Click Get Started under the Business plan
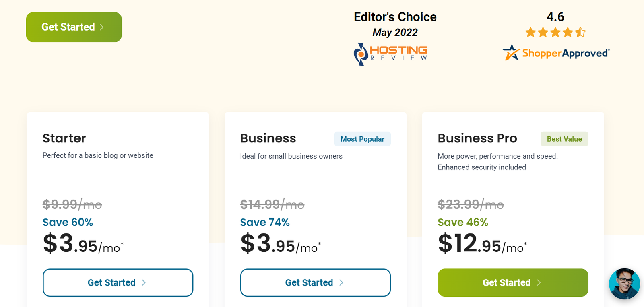The width and height of the screenshot is (644, 307). 315,282
